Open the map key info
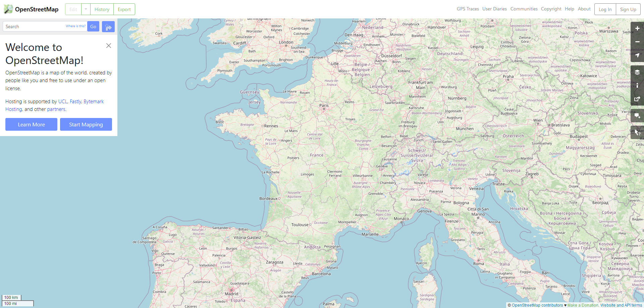The height and width of the screenshot is (308, 644). point(637,85)
